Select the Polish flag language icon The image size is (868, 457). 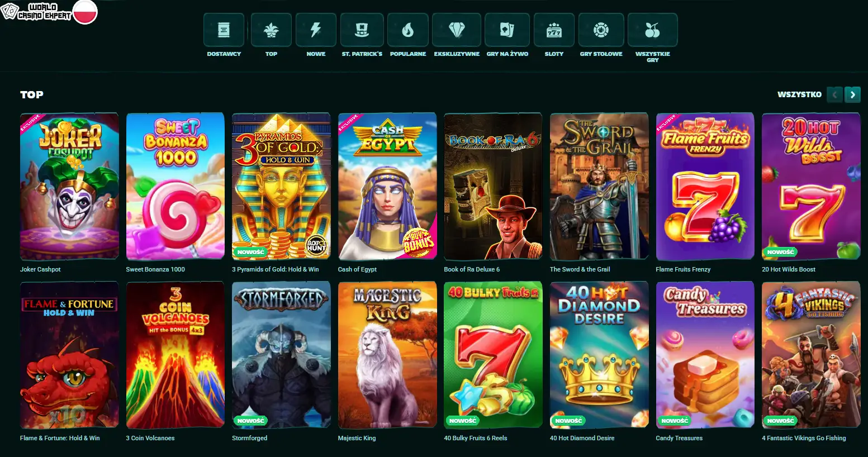86,12
